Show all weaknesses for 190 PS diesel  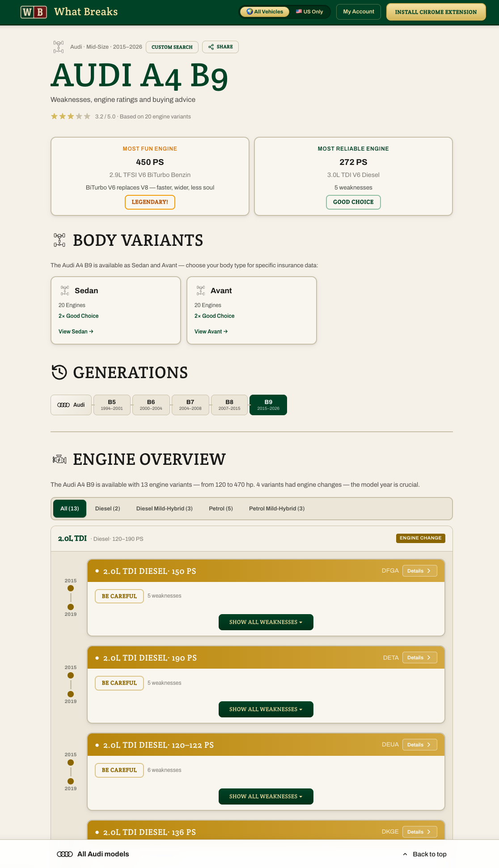click(266, 709)
